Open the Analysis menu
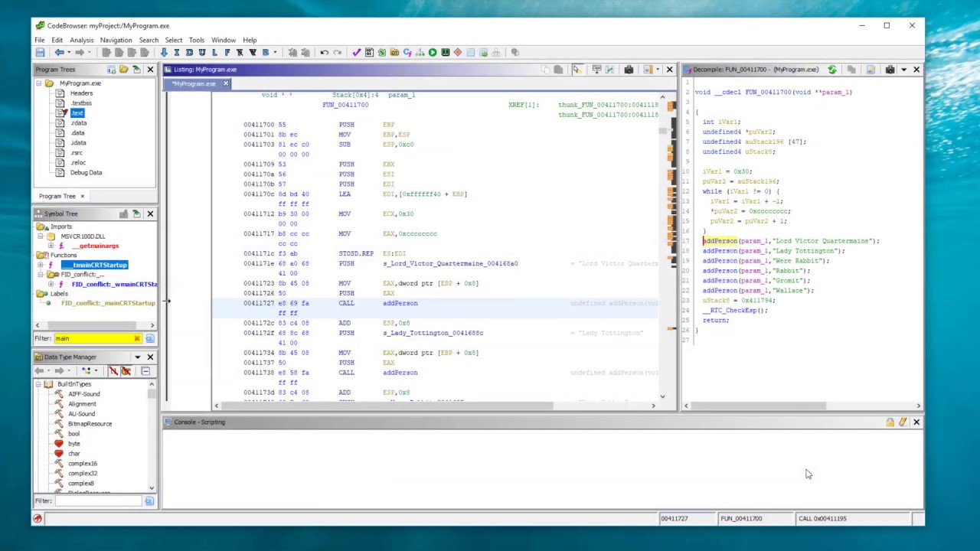This screenshot has height=551, width=980. pyautogui.click(x=81, y=40)
